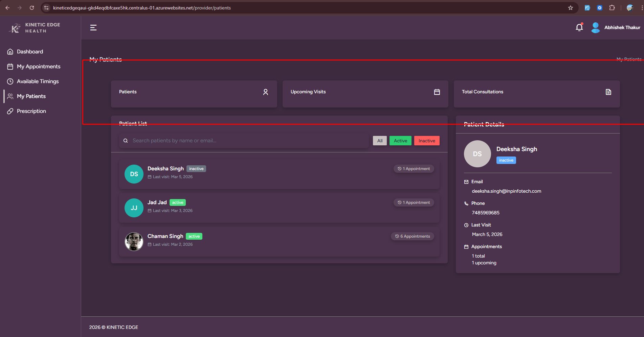Open Dashboard from the sidebar
The height and width of the screenshot is (337, 644).
point(30,52)
